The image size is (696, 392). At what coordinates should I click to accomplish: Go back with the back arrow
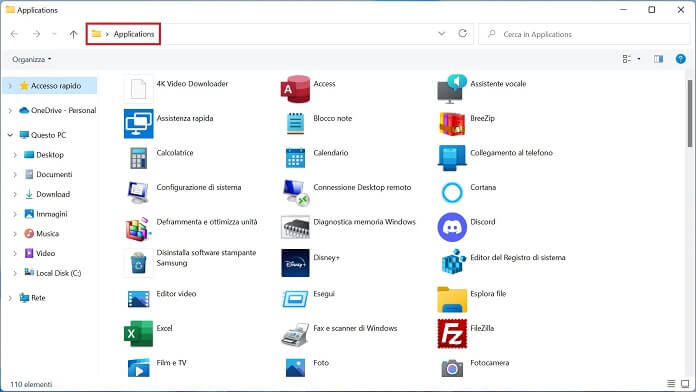pyautogui.click(x=14, y=34)
